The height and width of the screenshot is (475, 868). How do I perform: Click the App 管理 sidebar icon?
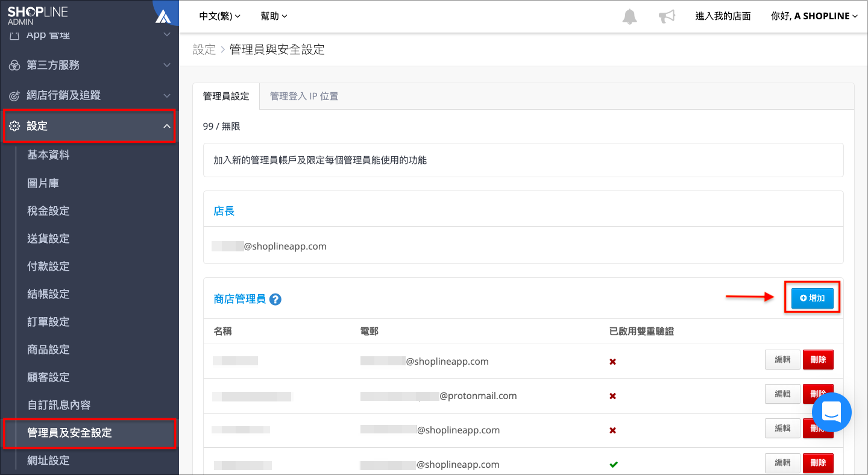pos(14,35)
